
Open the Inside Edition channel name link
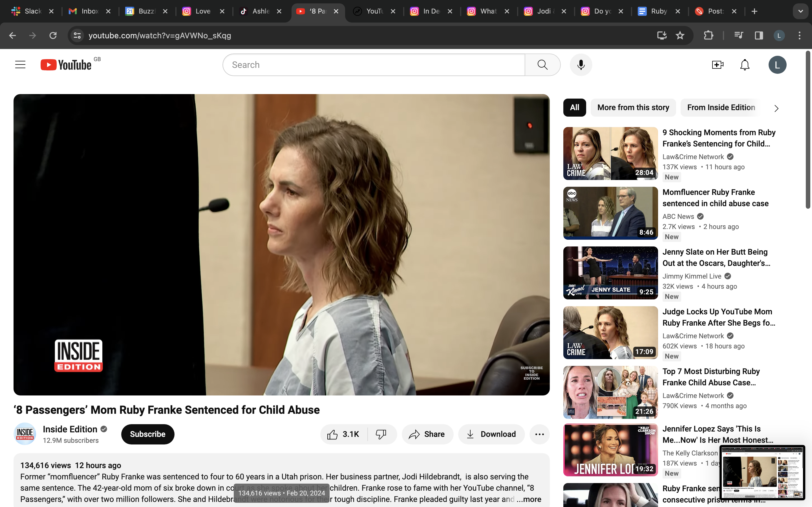click(70, 429)
